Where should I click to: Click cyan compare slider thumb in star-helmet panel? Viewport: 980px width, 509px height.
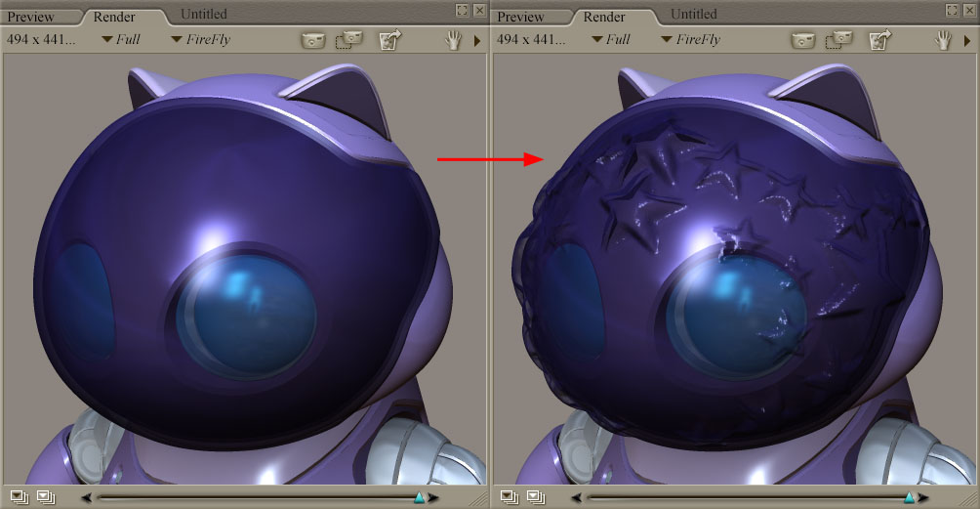point(909,497)
